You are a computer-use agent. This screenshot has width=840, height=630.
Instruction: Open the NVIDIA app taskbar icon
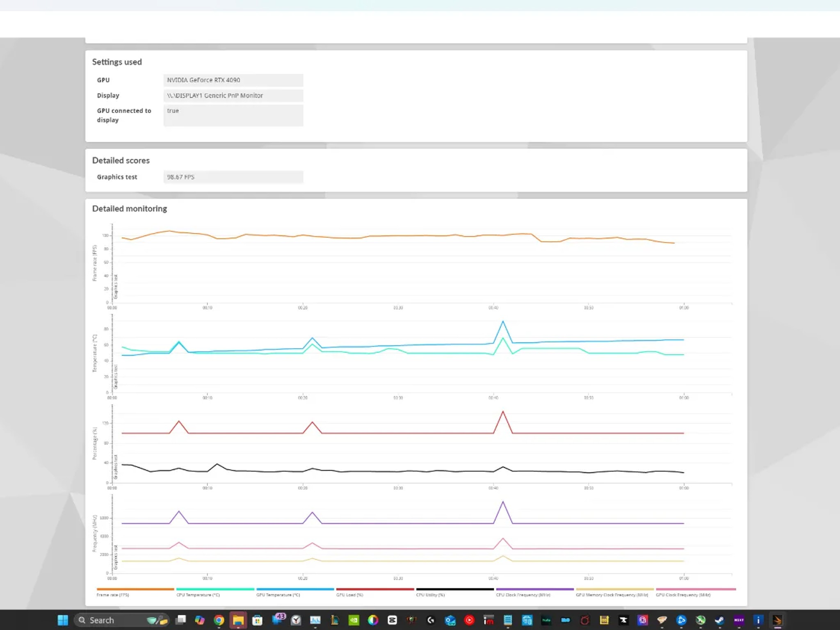(354, 620)
